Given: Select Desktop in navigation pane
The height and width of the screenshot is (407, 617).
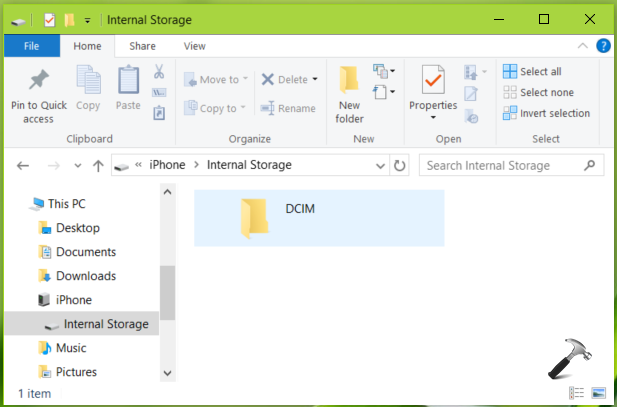Looking at the screenshot, I should (x=69, y=228).
